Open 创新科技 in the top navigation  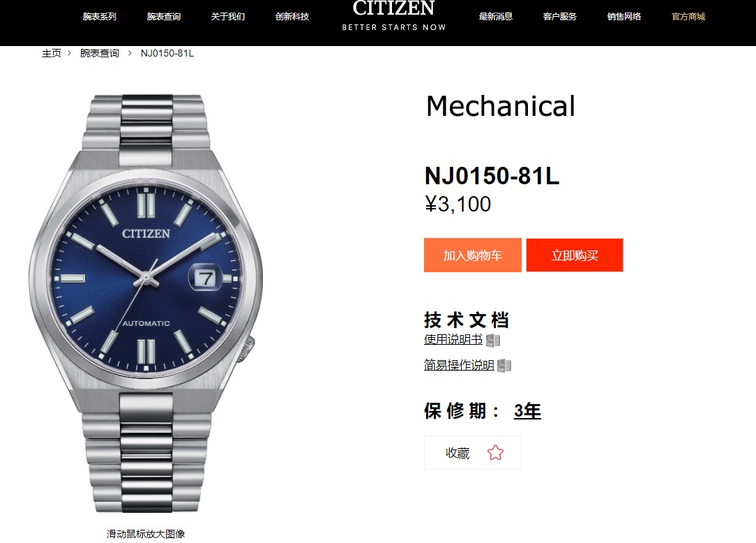[x=292, y=17]
